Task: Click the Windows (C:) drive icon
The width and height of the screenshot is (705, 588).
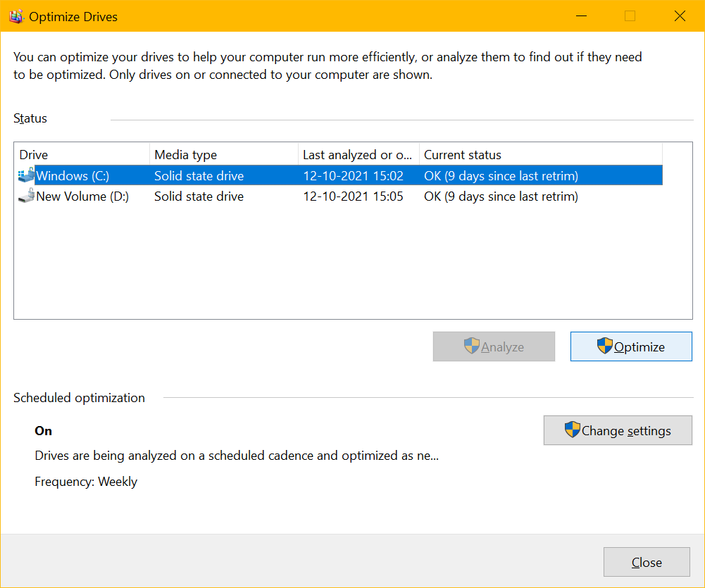Action: (x=26, y=175)
